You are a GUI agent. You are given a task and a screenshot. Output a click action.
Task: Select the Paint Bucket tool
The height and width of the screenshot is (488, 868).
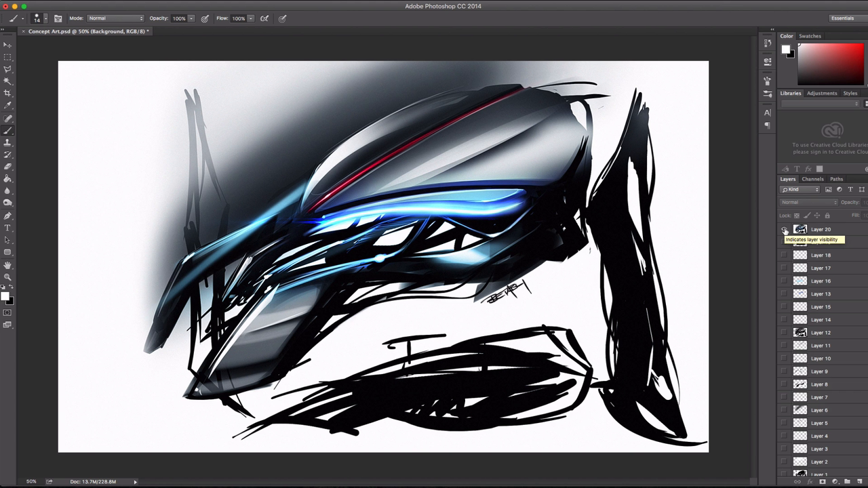(7, 179)
